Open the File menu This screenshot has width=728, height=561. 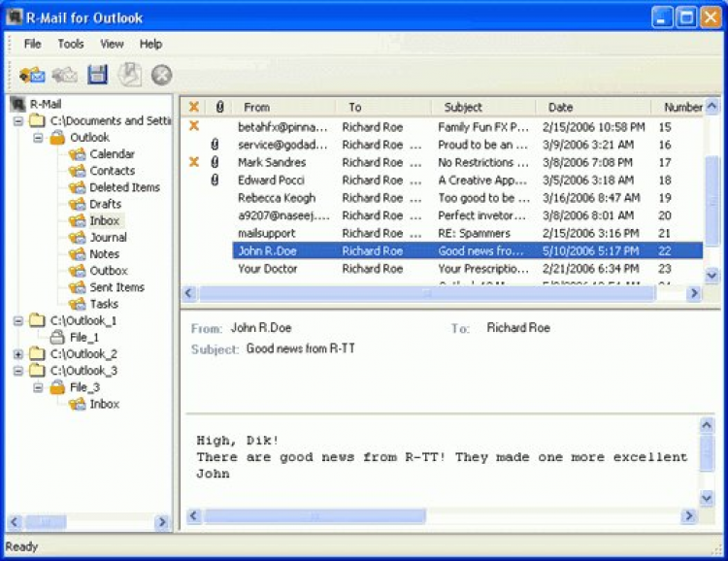pos(32,44)
